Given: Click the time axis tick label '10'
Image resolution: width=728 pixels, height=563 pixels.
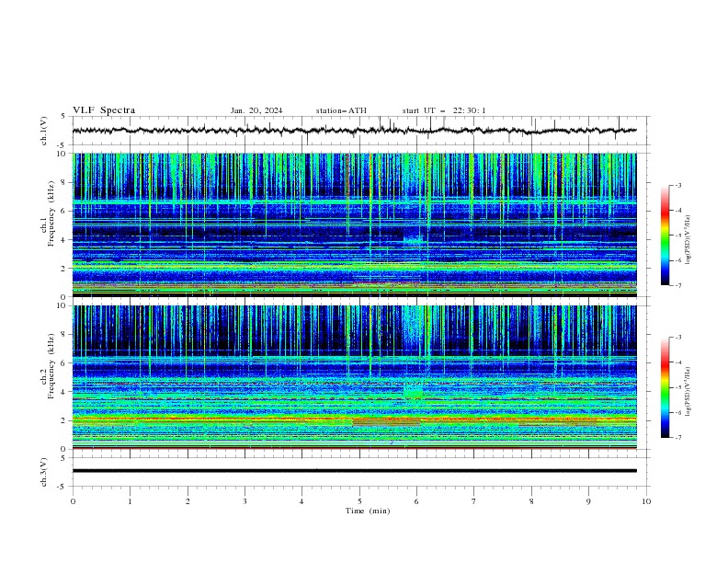Looking at the screenshot, I should (646, 501).
